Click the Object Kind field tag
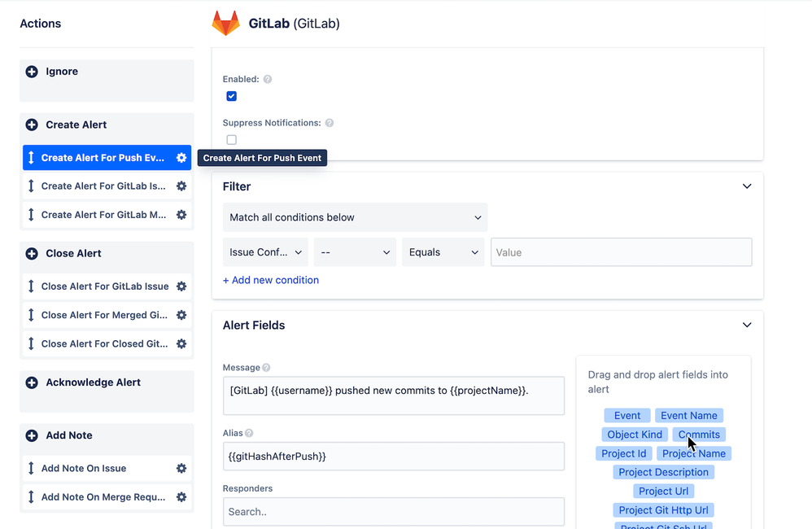The image size is (812, 529). click(635, 435)
